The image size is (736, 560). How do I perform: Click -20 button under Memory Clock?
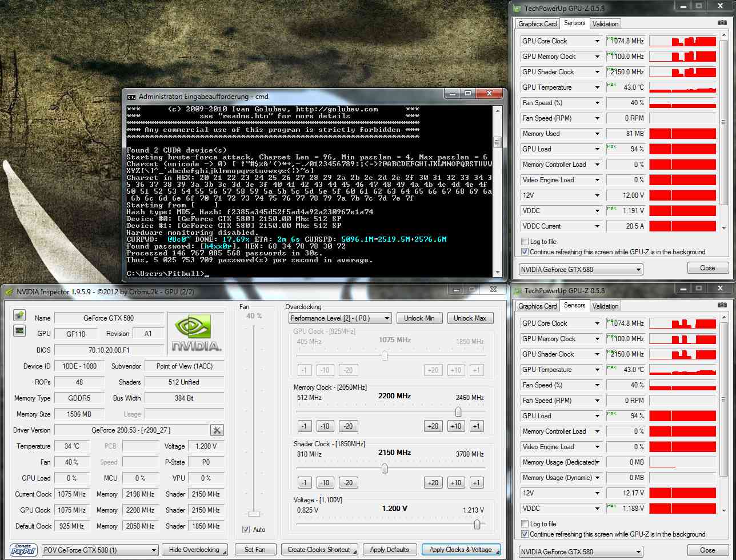348,426
